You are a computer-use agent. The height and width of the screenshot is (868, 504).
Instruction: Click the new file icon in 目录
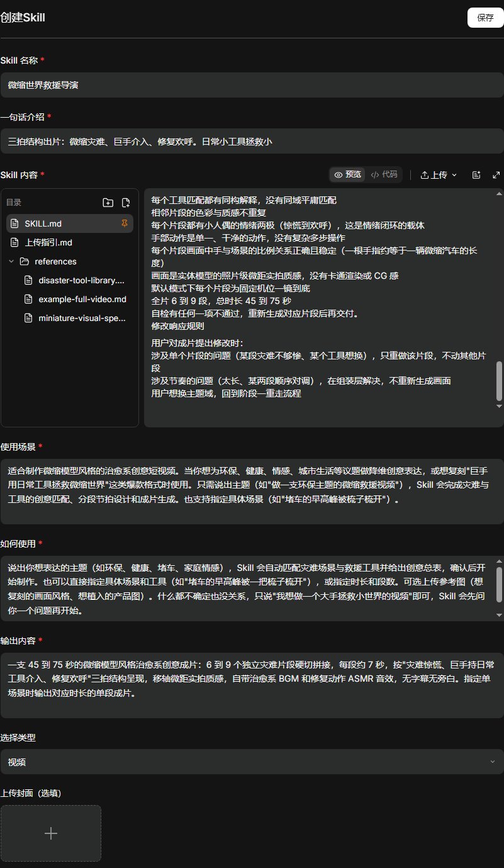point(126,203)
